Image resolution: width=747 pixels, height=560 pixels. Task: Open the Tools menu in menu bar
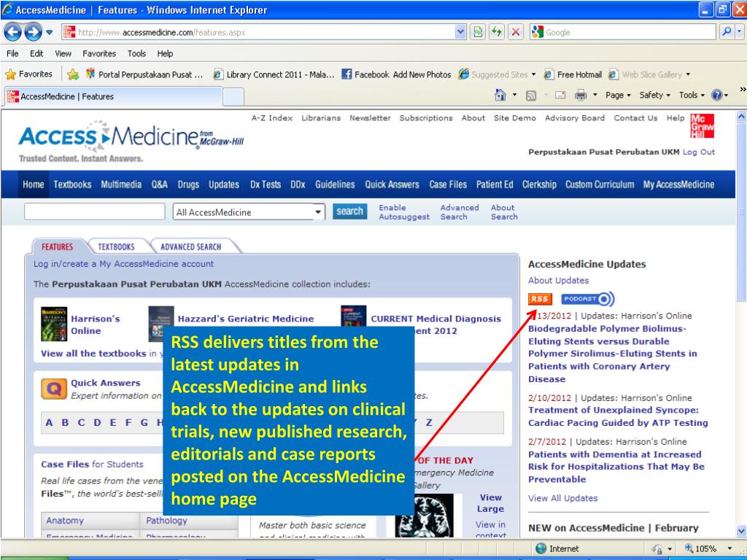[x=136, y=53]
